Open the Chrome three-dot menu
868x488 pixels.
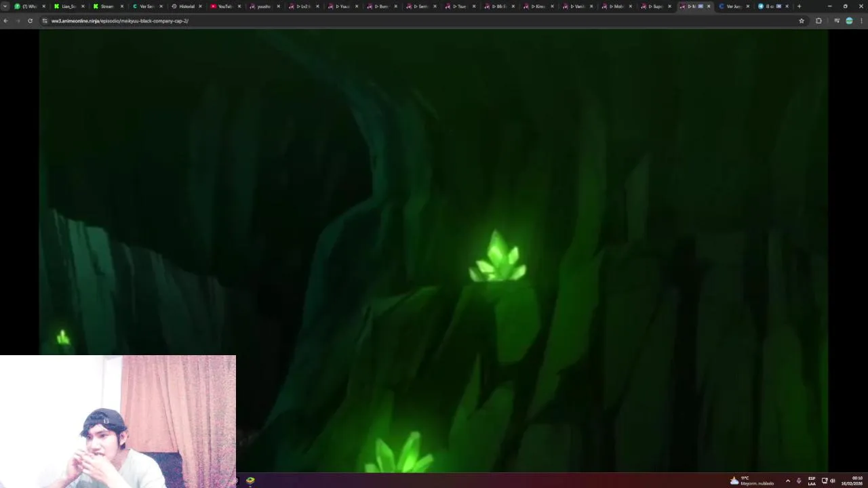point(861,21)
